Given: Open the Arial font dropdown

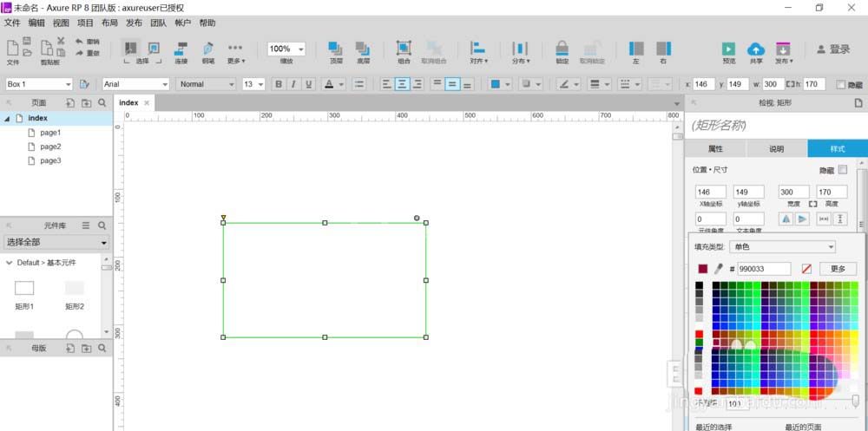Looking at the screenshot, I should [x=135, y=84].
